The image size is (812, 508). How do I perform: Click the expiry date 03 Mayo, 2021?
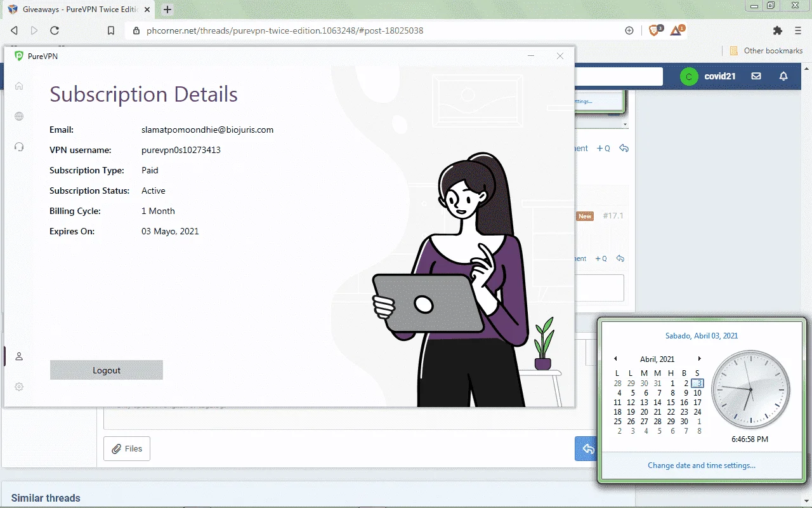[x=170, y=231]
